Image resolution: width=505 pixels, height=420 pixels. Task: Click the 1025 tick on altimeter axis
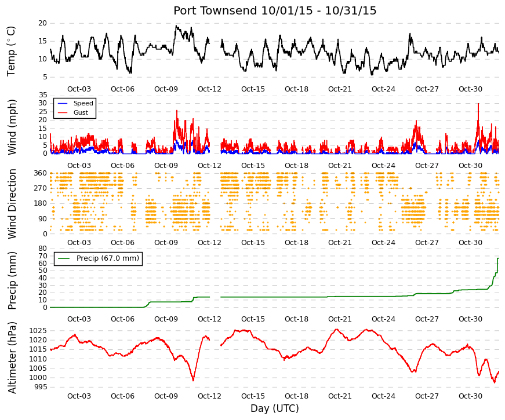tap(38, 331)
